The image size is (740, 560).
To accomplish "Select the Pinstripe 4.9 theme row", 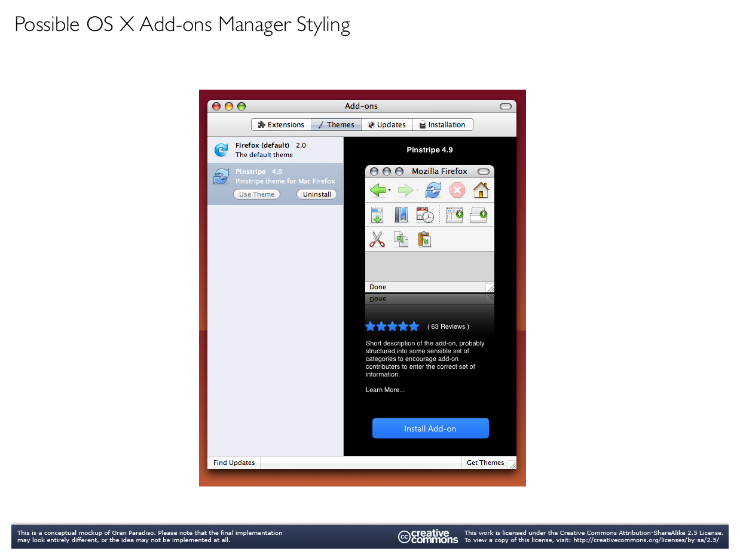I will (x=276, y=184).
